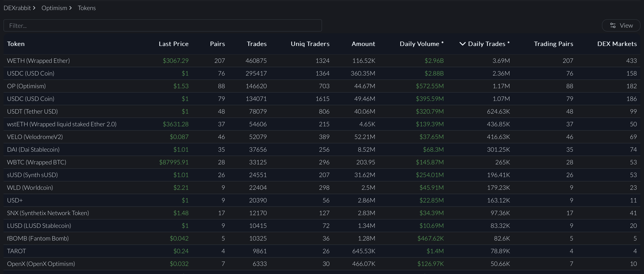Click WETH trades count 460875
Viewport: 644px width, 274px height.
click(256, 61)
